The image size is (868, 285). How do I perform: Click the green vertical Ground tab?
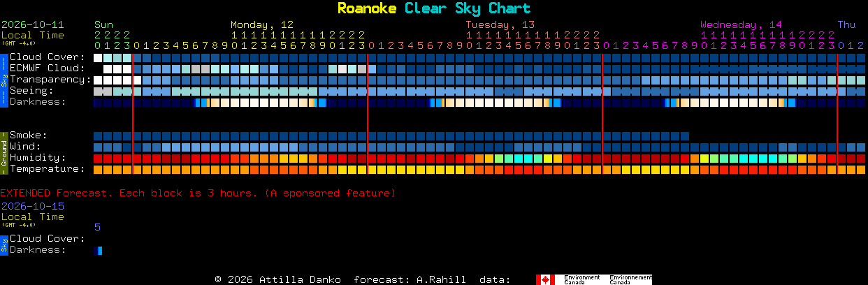click(x=3, y=152)
